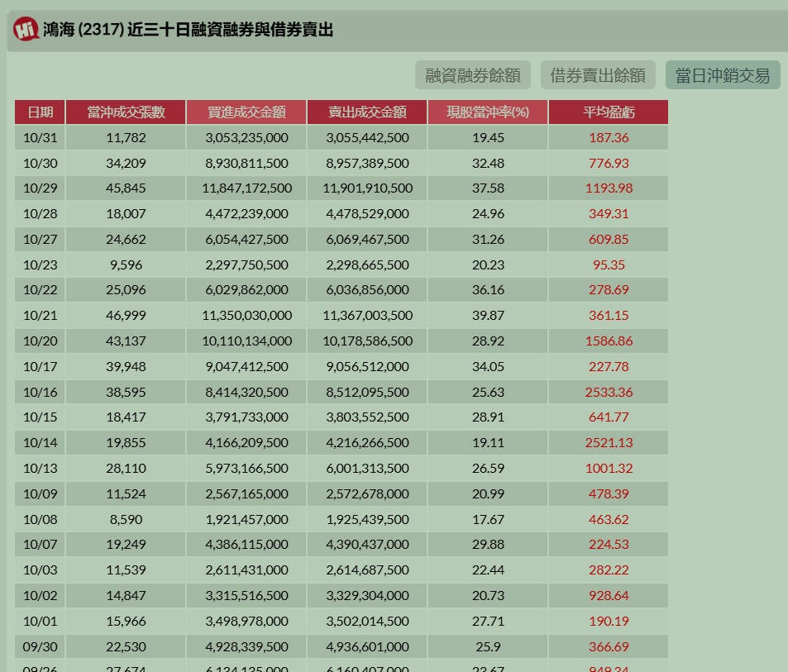Click buy amount 6,054,427,500
Viewport: 788px width, 672px height.
click(246, 240)
